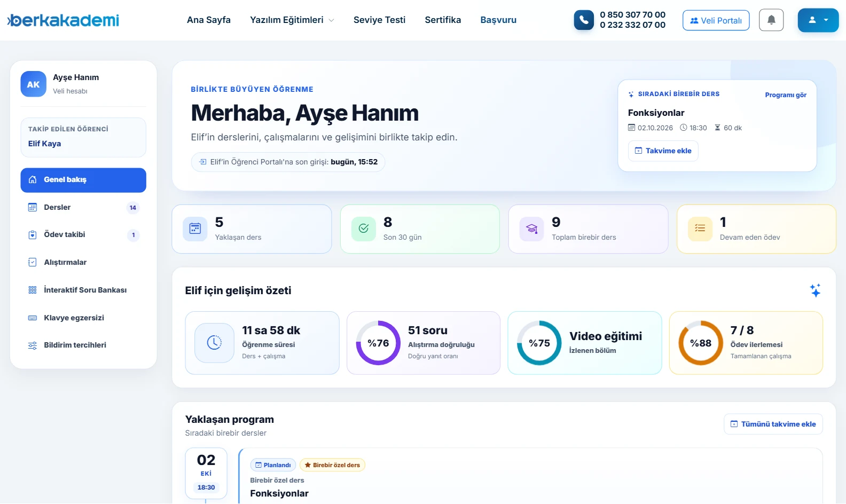Click the AK profile avatar
846x504 pixels.
(34, 84)
